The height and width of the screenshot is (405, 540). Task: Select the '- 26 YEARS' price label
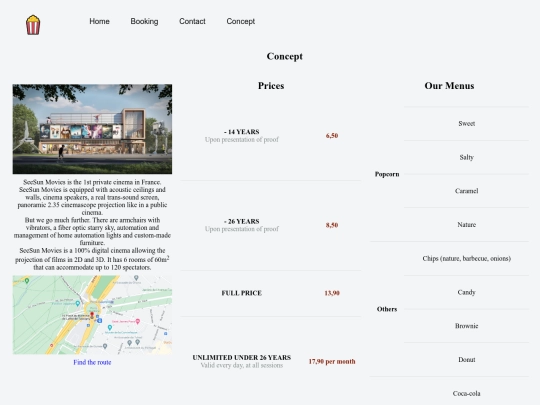[241, 221]
